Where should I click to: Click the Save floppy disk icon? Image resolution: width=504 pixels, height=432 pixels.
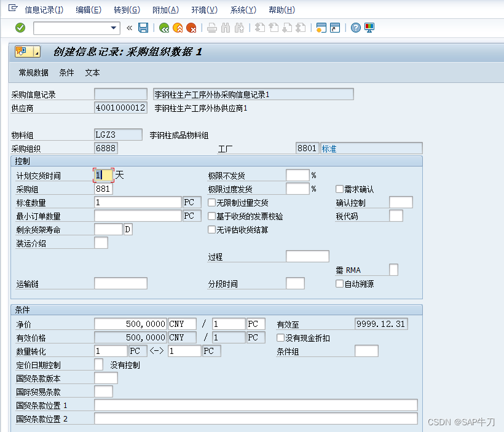(143, 28)
